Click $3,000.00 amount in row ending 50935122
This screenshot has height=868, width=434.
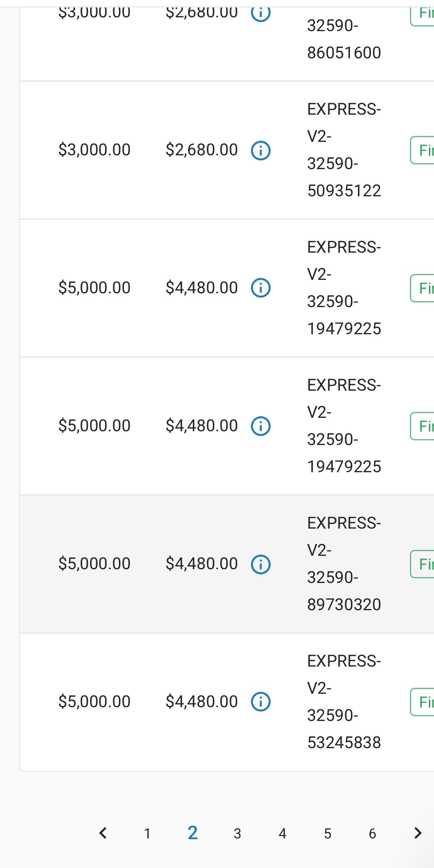point(94,150)
